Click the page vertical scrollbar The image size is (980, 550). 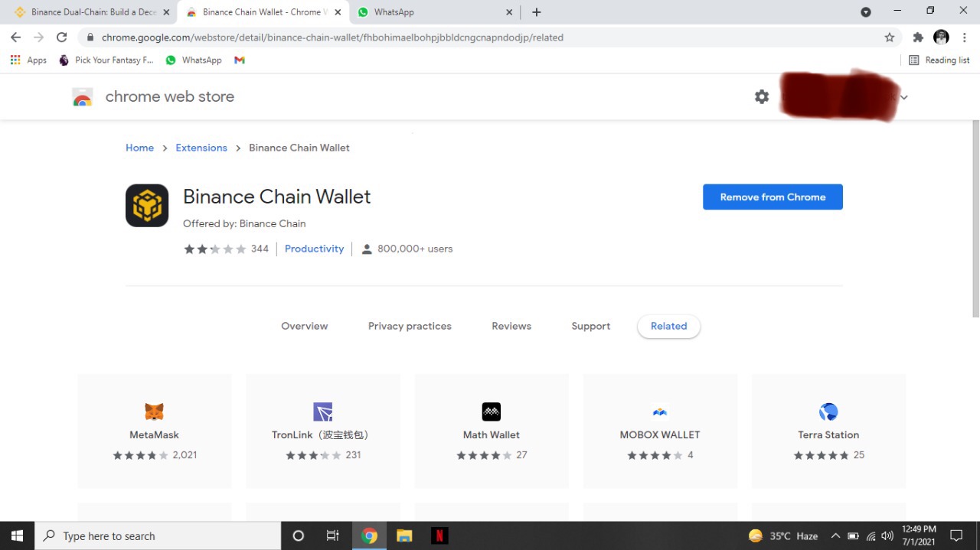975,219
